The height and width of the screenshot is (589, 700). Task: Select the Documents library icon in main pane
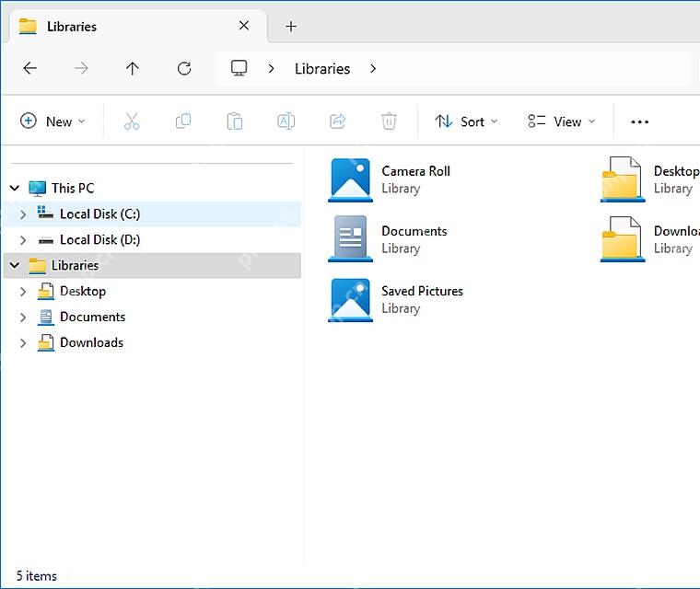click(350, 238)
